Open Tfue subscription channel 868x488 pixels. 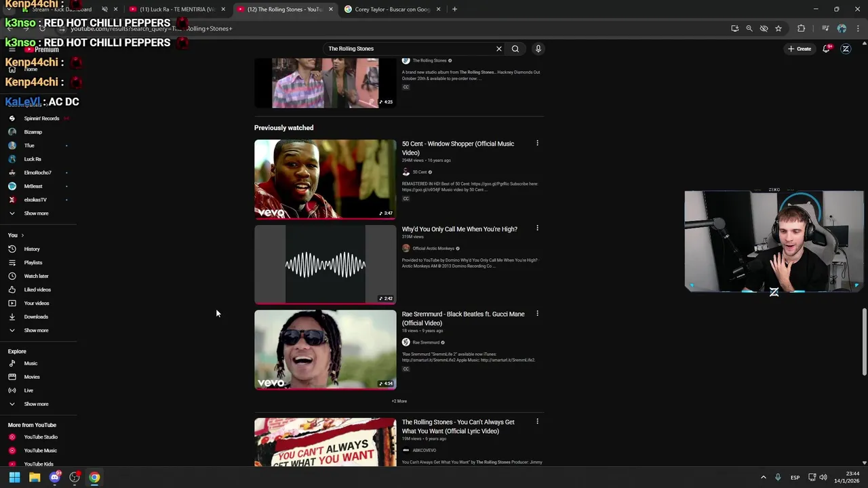point(29,146)
